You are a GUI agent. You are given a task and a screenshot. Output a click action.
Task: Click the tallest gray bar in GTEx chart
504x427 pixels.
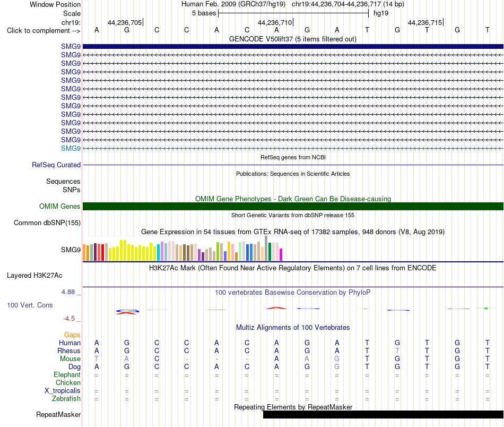coord(266,248)
